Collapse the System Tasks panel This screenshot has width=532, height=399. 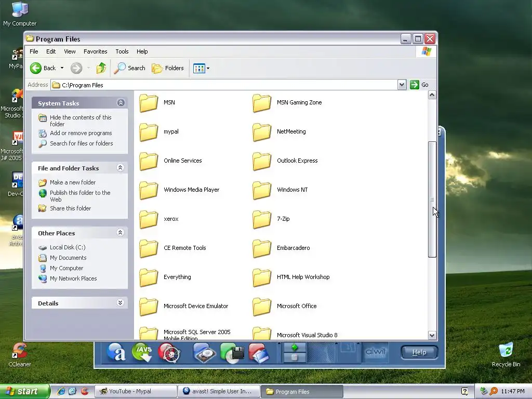(121, 103)
